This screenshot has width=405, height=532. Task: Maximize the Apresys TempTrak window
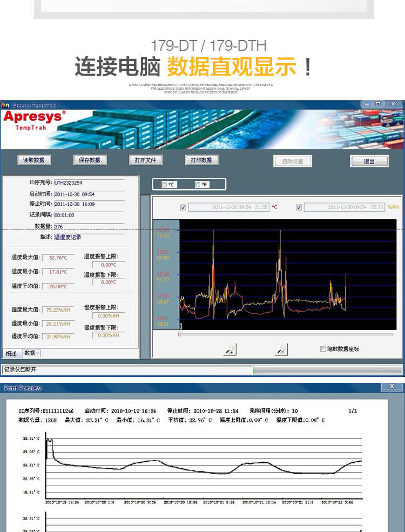[x=378, y=104]
